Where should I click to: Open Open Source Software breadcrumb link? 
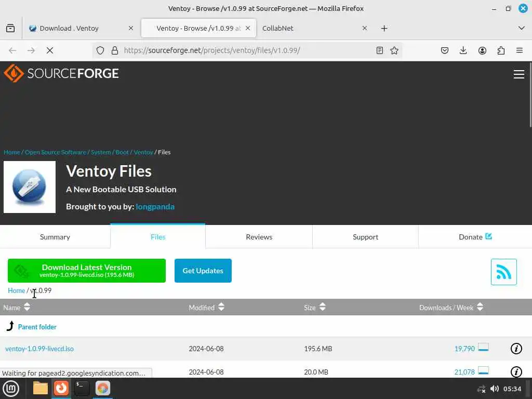(55, 152)
